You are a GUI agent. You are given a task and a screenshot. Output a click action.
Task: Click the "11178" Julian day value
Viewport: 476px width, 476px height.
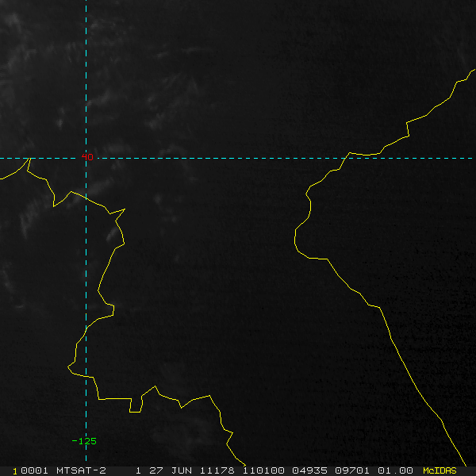(217, 470)
